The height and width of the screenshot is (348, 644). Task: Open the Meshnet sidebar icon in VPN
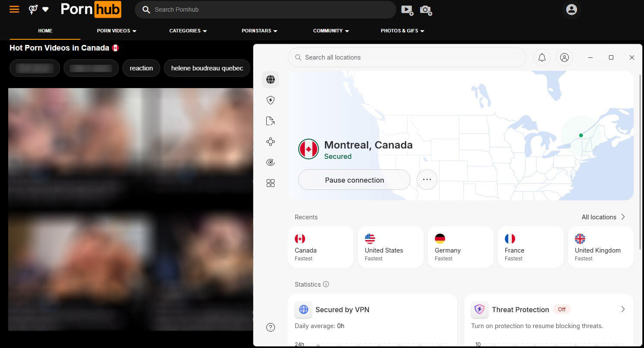(271, 142)
